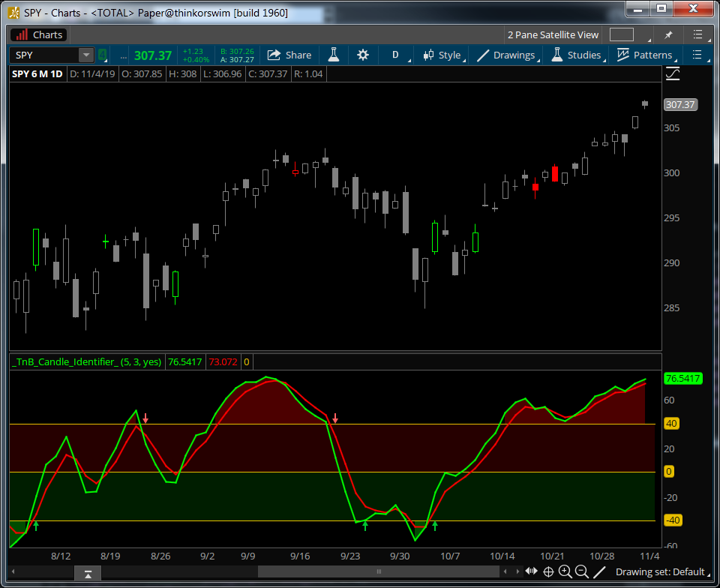Open the Drawings menu
Viewport: 720px width, 588px height.
pos(508,55)
